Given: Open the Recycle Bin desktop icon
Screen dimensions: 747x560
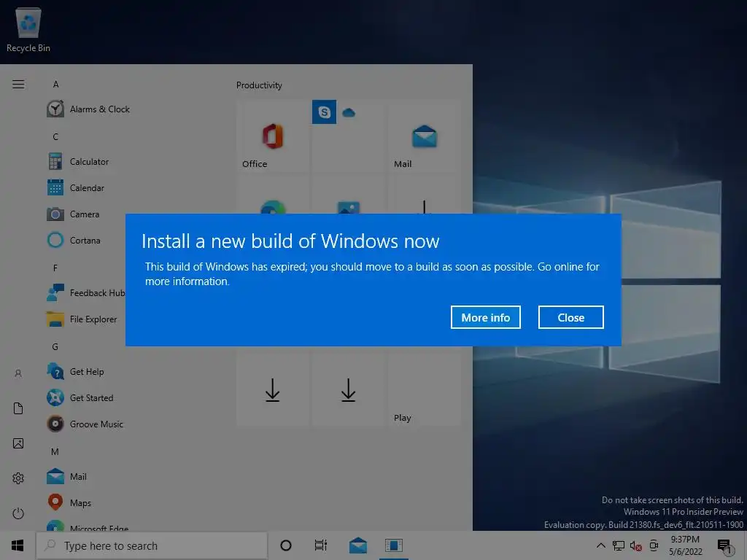Looking at the screenshot, I should [28, 29].
